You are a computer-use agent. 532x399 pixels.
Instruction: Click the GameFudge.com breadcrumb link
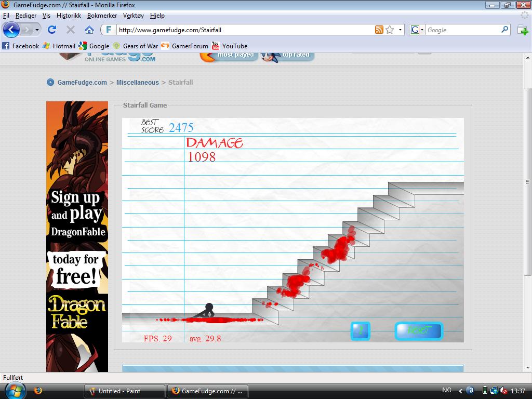point(82,83)
